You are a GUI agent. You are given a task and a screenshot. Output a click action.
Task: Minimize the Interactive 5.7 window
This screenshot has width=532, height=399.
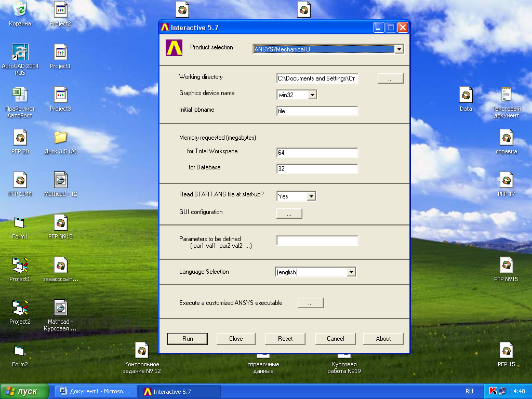[x=379, y=28]
